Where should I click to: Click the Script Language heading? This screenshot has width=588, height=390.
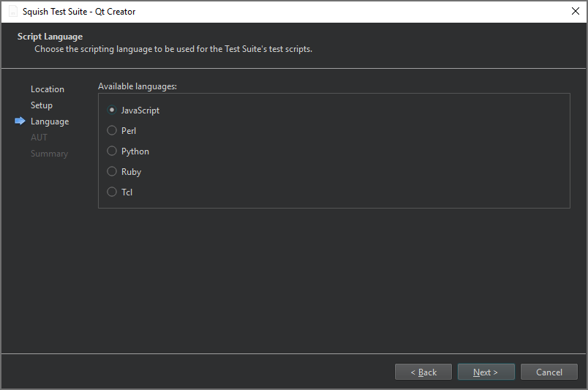pyautogui.click(x=50, y=37)
